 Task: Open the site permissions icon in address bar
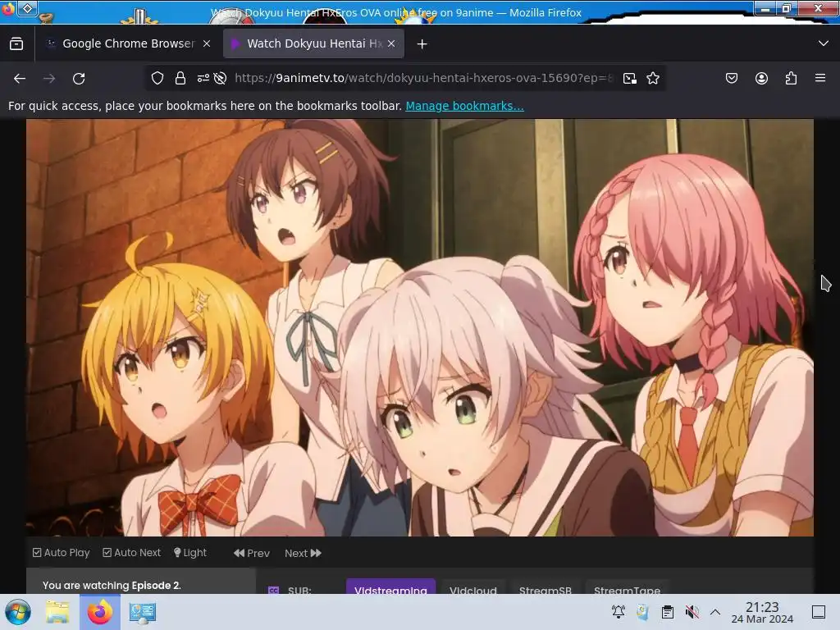(203, 78)
